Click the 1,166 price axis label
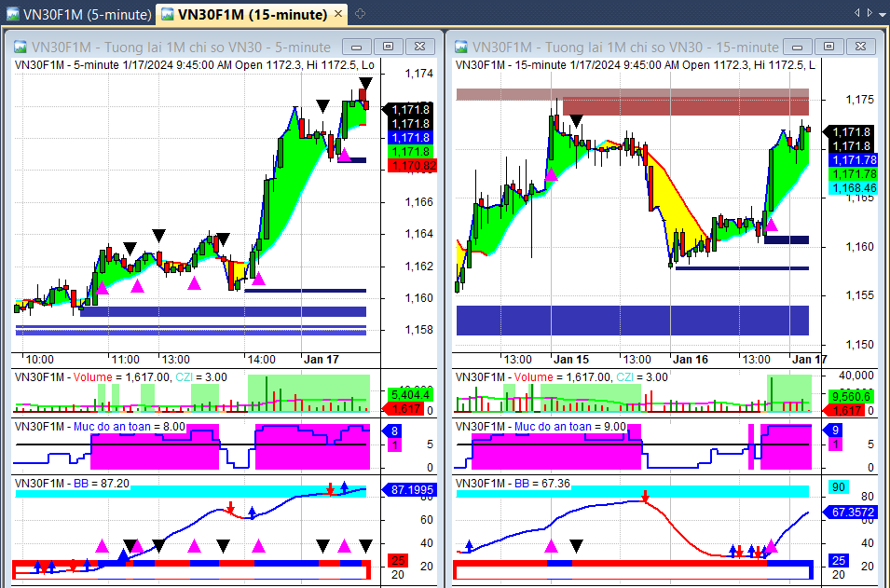The image size is (890, 588). tap(418, 202)
